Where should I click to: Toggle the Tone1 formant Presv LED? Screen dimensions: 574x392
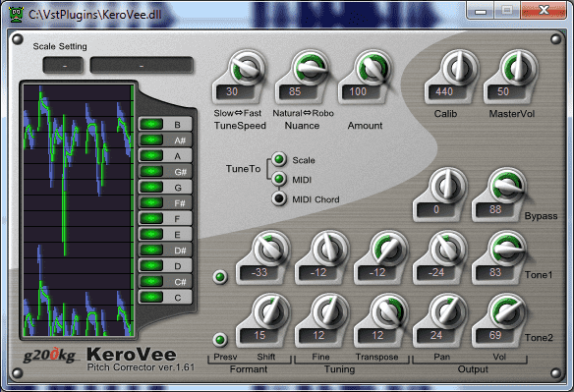point(220,277)
